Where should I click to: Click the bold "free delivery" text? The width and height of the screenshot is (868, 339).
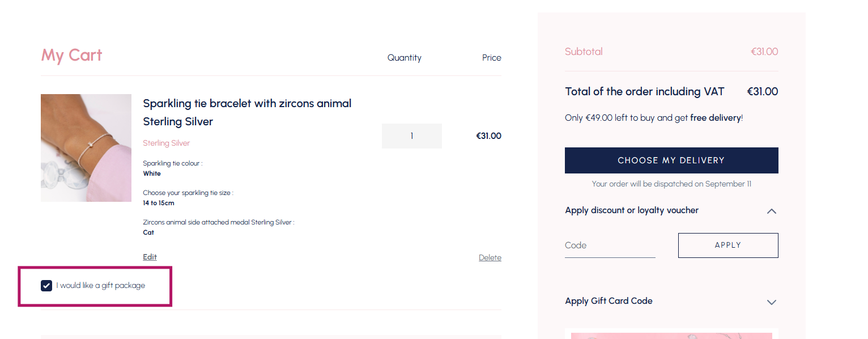point(715,118)
